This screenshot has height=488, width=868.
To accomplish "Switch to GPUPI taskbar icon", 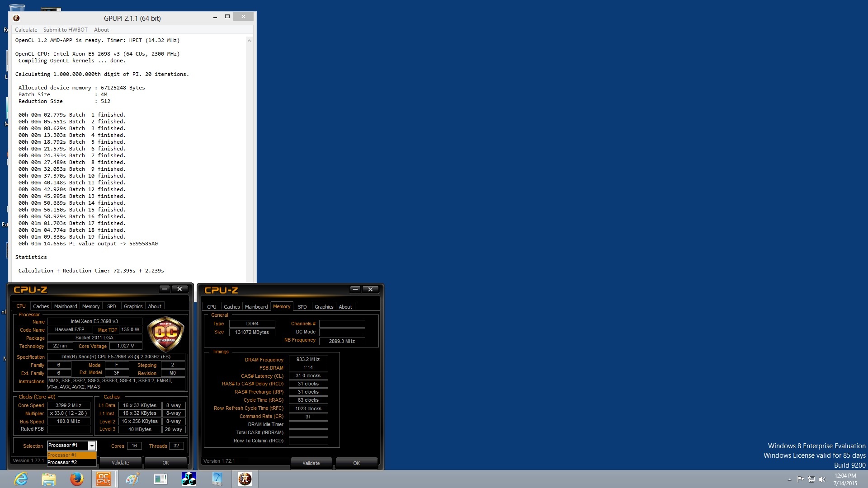I will click(245, 479).
